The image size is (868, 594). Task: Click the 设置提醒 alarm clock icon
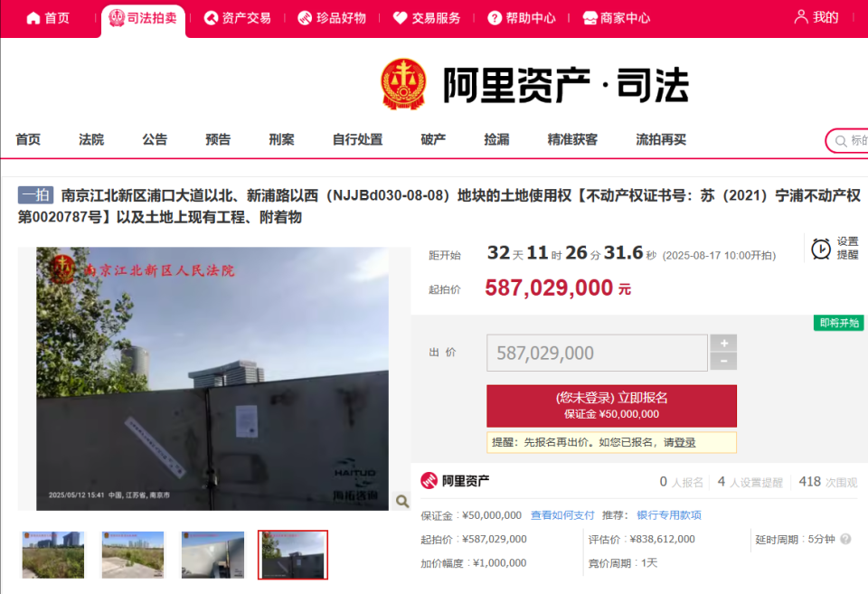[x=820, y=249]
